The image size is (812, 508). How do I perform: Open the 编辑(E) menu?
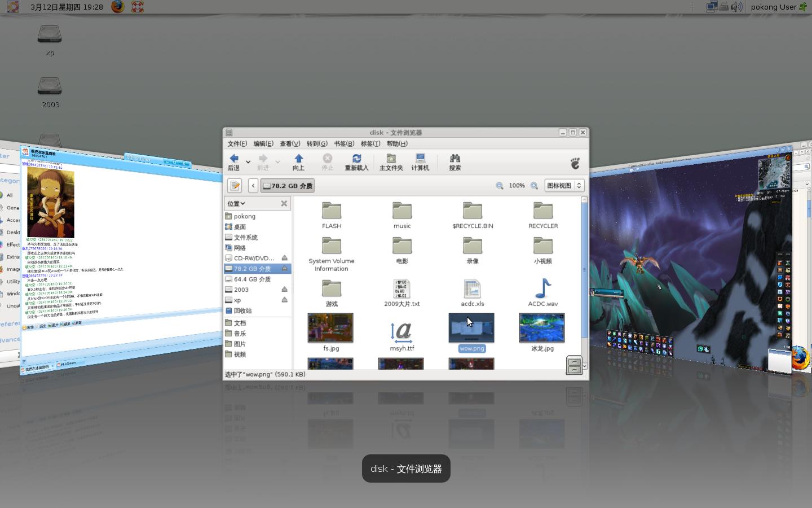click(263, 144)
